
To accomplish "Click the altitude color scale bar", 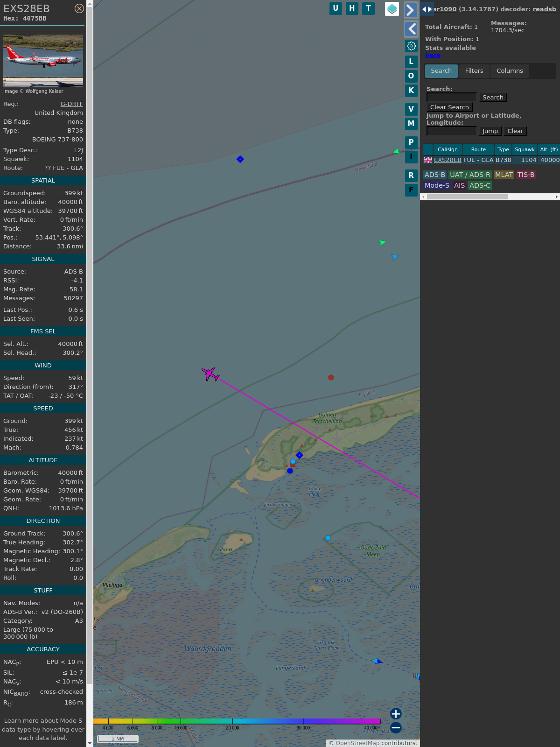I will tap(237, 721).
